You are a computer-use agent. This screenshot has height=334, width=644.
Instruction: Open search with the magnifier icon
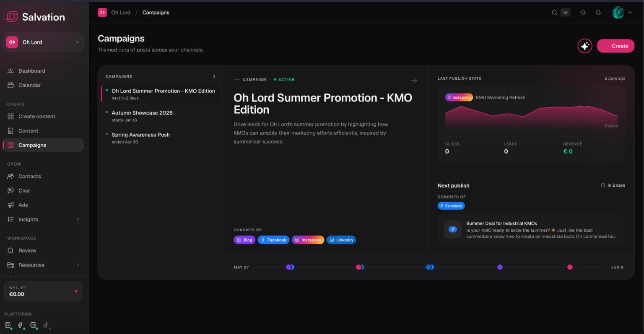[x=554, y=13]
